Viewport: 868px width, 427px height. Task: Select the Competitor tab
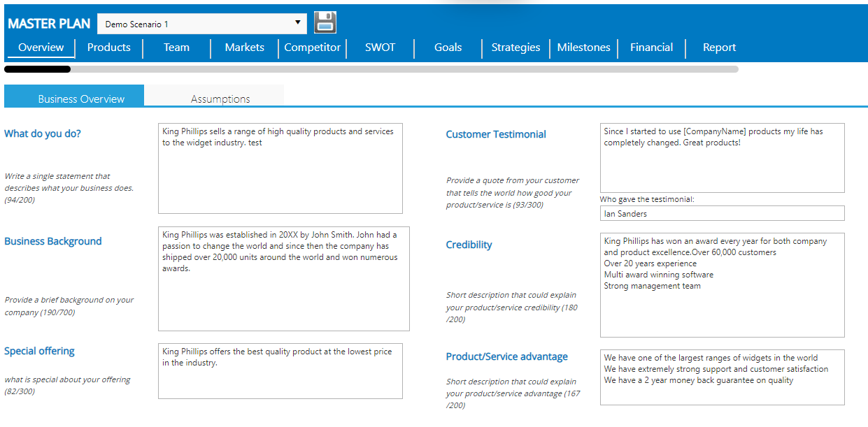point(312,48)
